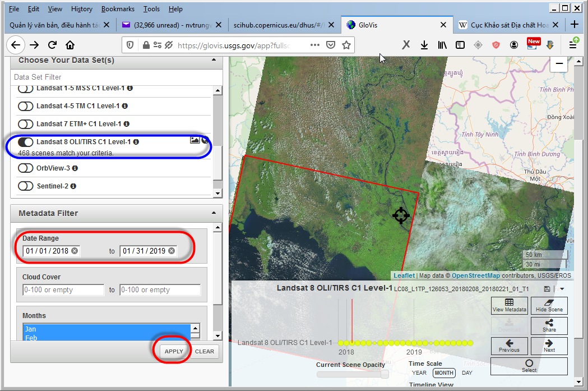Enable the OrbView-3 dataset toggle
Viewport: 588px width, 391px height.
pos(25,168)
